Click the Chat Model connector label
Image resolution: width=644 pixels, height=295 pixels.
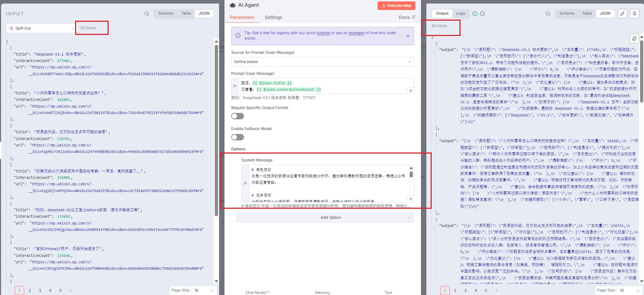pos(257,293)
